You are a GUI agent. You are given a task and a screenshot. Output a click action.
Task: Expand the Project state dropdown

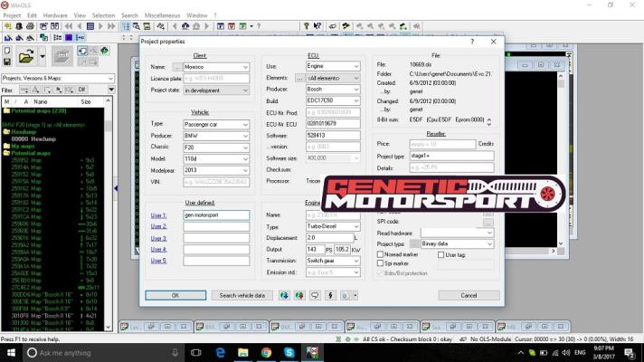coord(243,90)
